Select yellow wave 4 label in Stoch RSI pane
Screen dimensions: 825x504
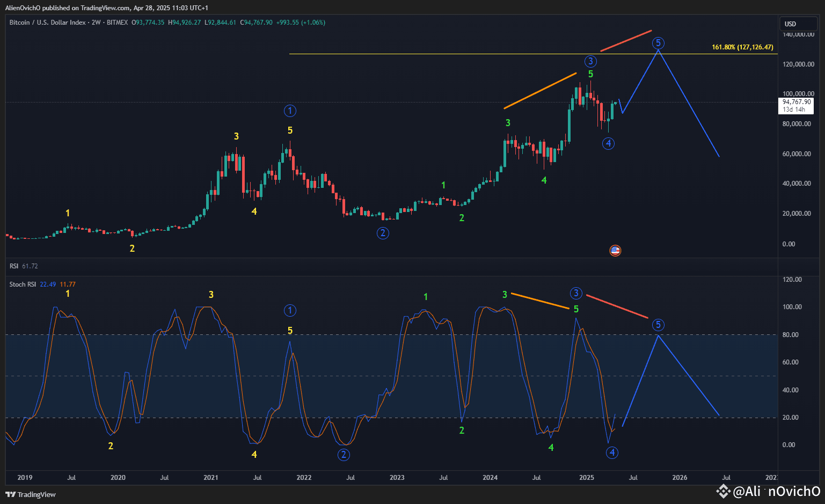click(254, 455)
